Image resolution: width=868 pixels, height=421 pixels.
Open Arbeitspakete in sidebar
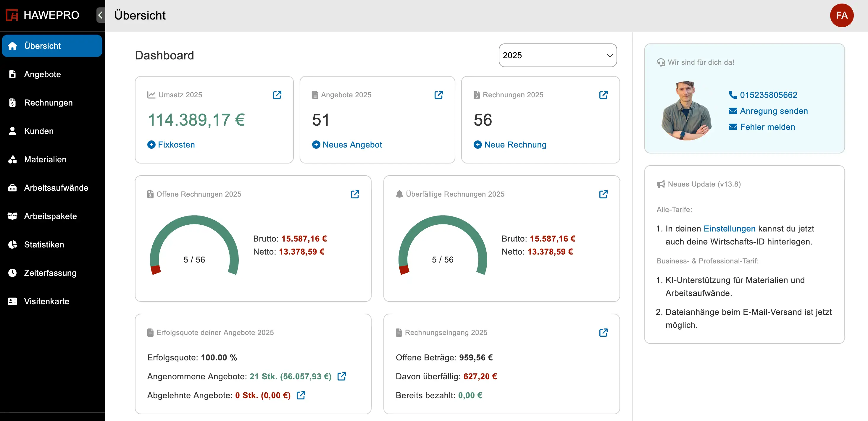pyautogui.click(x=52, y=216)
